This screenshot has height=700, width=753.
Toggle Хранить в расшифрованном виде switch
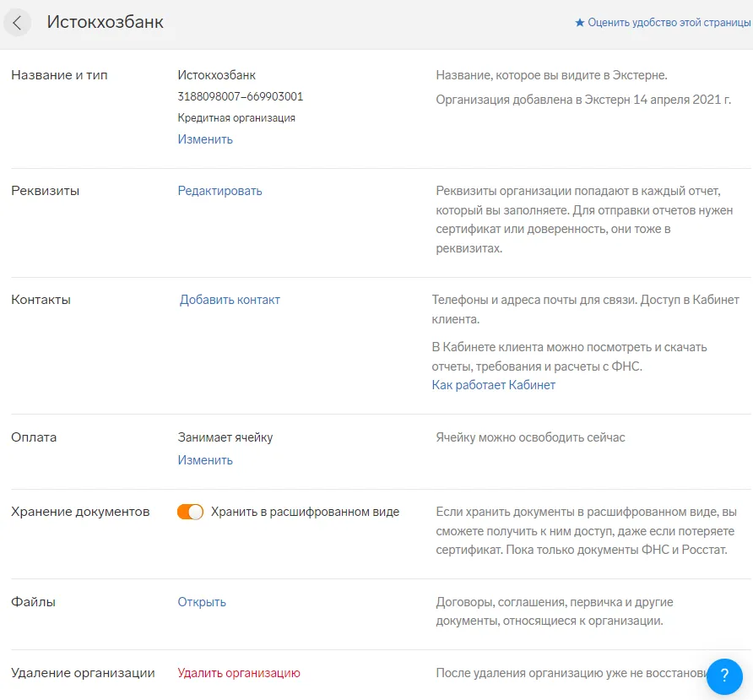pyautogui.click(x=190, y=512)
